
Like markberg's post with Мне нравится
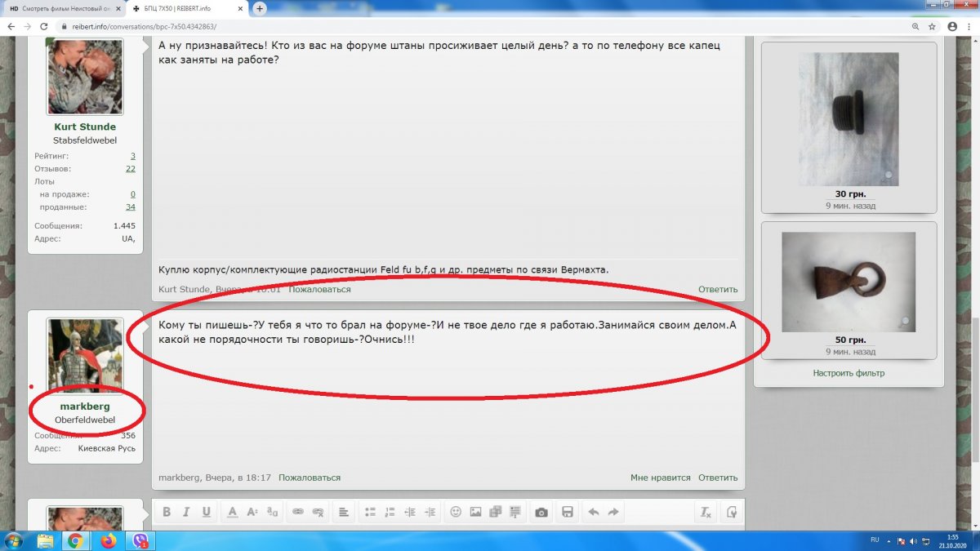pos(661,478)
